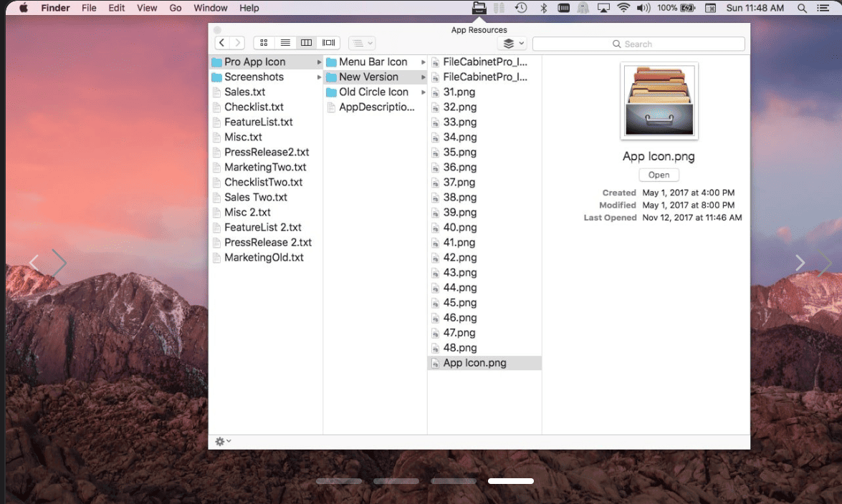Viewport: 842px width, 504px height.
Task: Click the Time Machine menu bar icon
Action: [x=521, y=8]
